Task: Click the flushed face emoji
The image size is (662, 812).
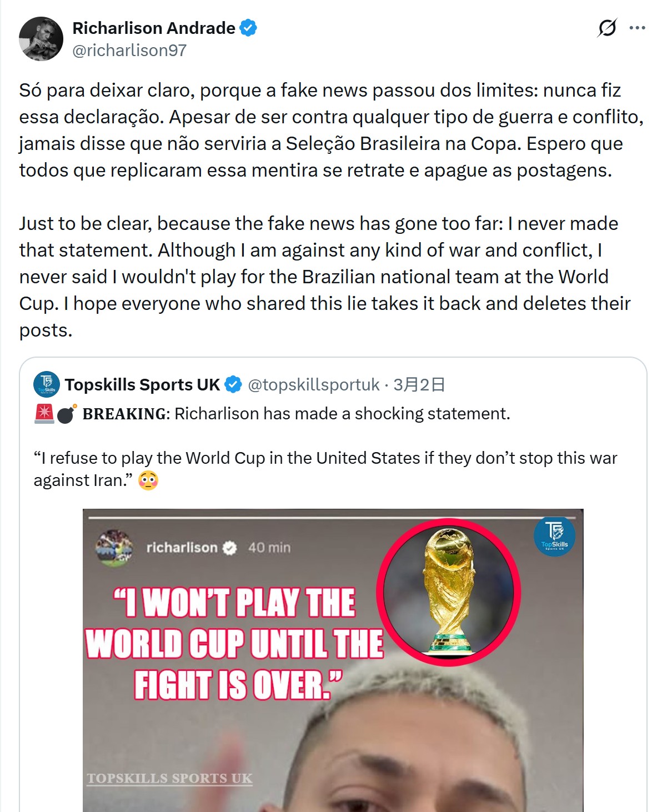Action: click(x=148, y=480)
